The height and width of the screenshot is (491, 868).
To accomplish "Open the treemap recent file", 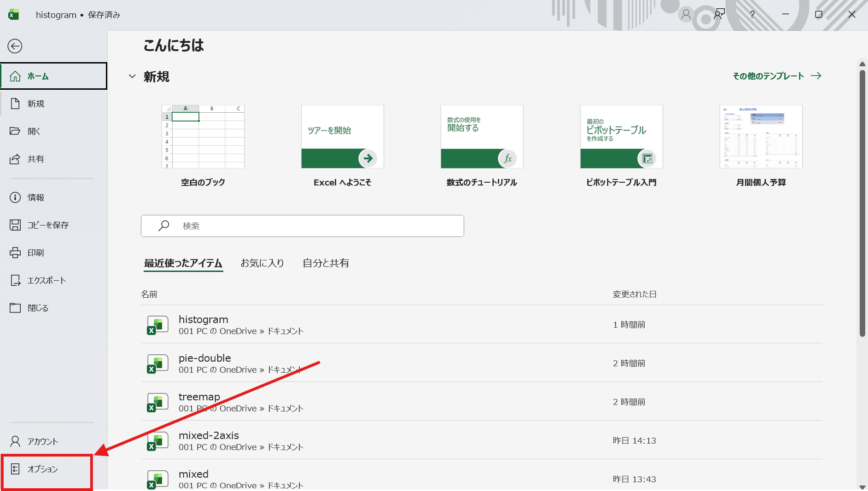I will click(199, 397).
